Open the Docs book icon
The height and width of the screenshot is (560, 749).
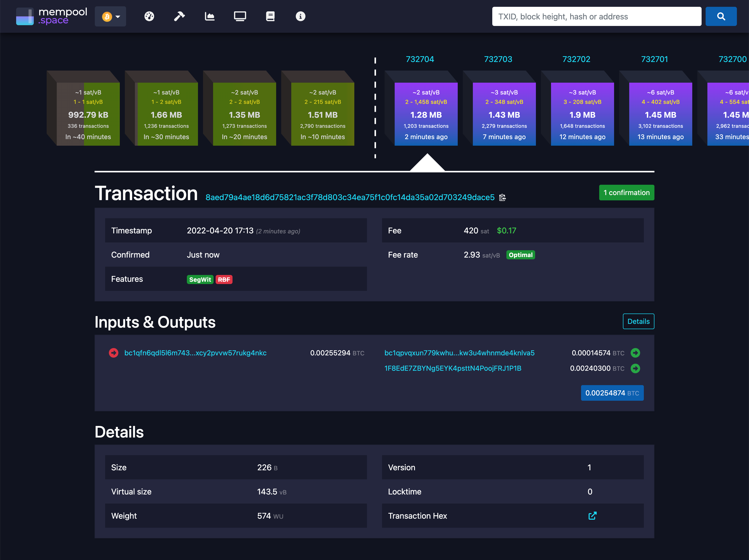pos(270,16)
